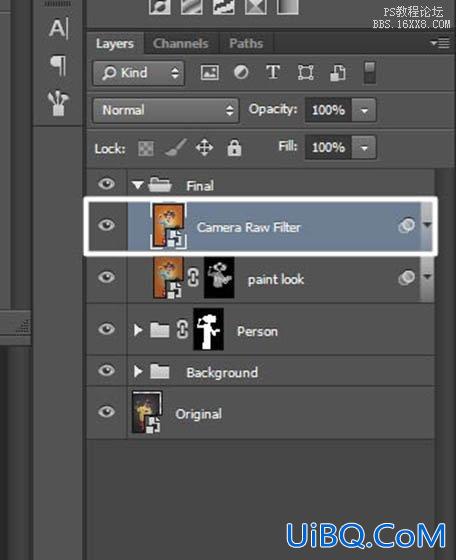This screenshot has width=456, height=560.
Task: Lock all layer attributes
Action: click(234, 148)
